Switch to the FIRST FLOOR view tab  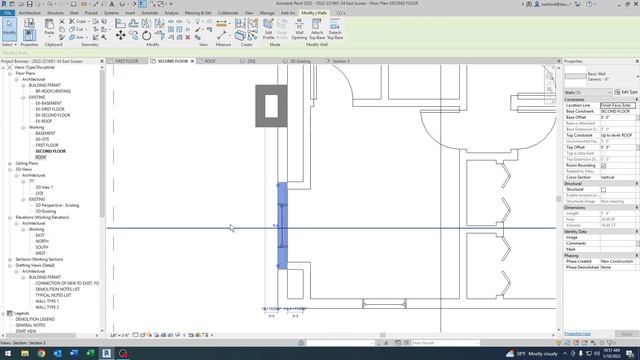point(127,61)
